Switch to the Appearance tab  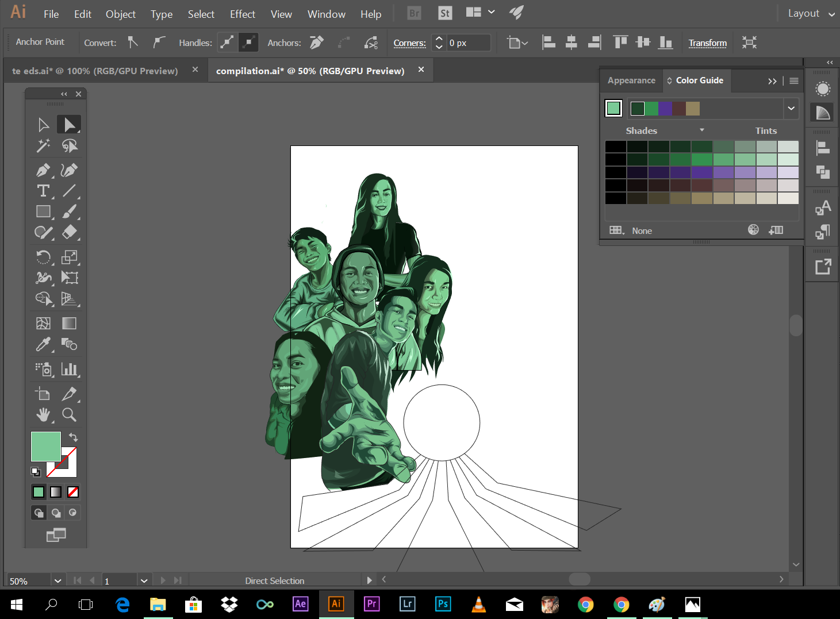[631, 80]
